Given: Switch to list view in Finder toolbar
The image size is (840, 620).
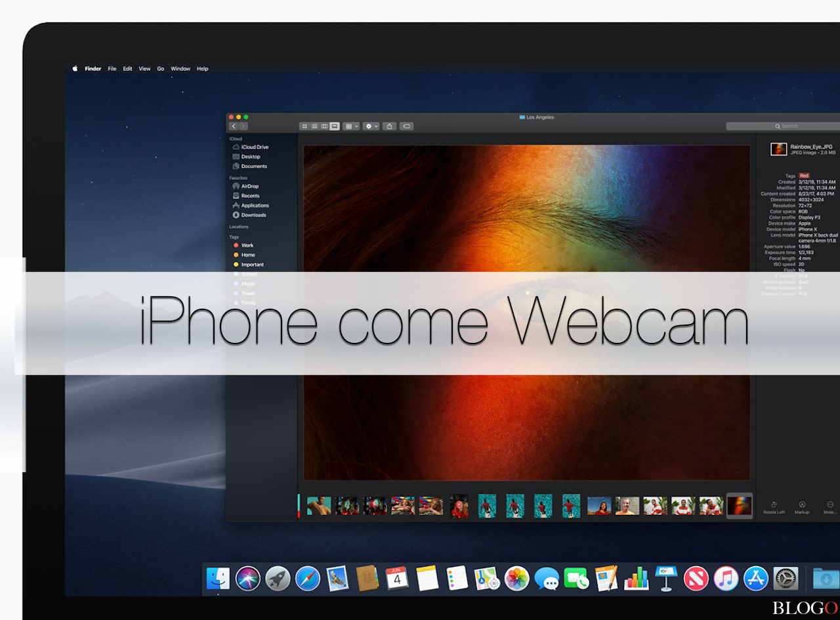Looking at the screenshot, I should click(x=314, y=126).
